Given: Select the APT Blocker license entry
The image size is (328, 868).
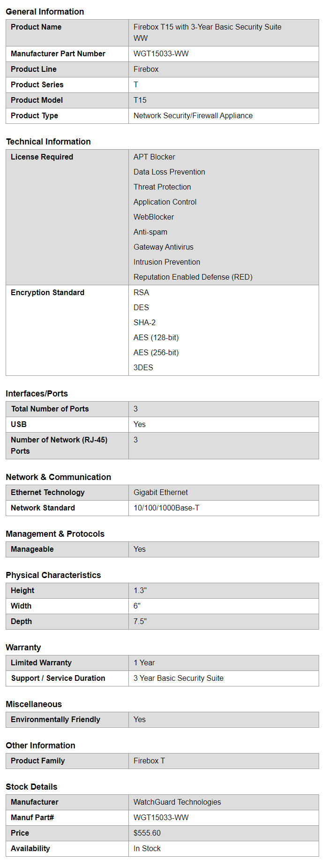Looking at the screenshot, I should click(154, 157).
